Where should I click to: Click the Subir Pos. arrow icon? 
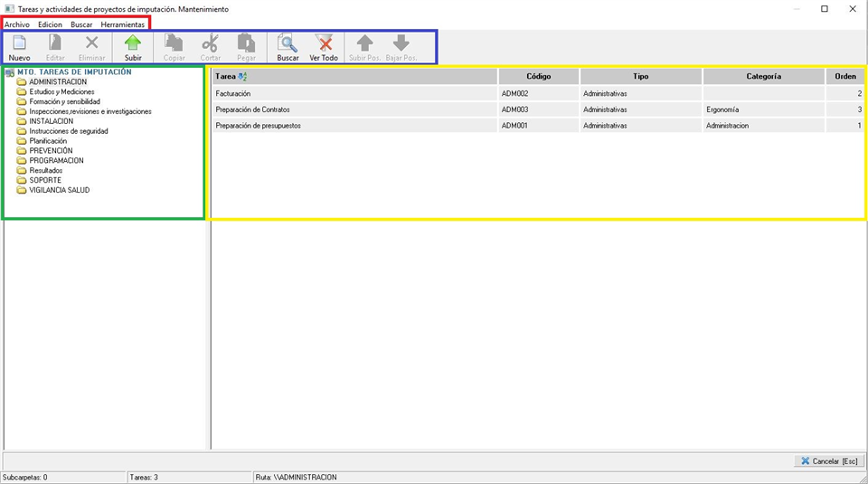click(364, 43)
